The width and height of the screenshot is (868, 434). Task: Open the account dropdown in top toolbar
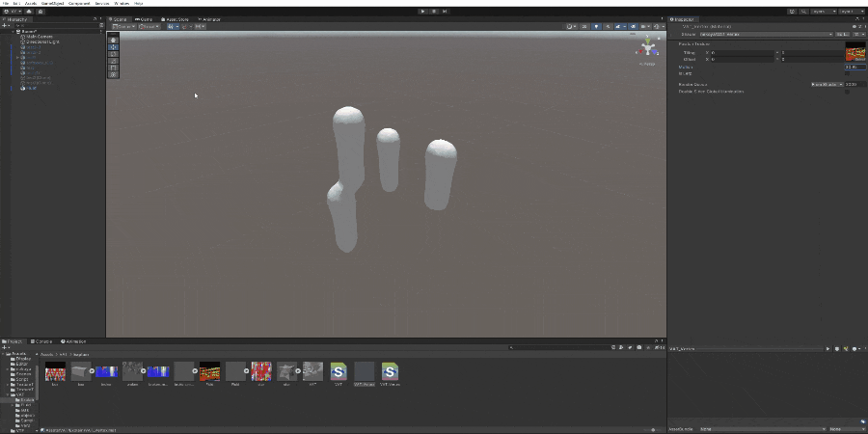13,11
